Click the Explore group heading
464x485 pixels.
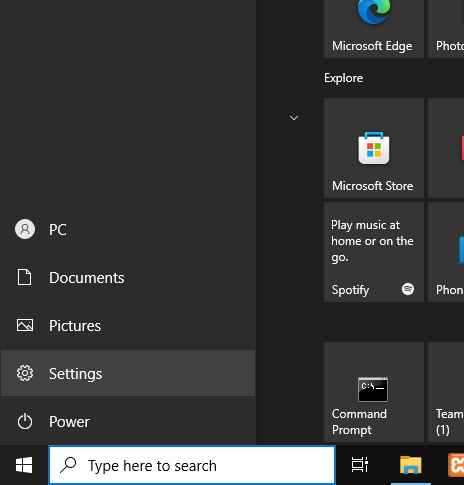coord(344,78)
